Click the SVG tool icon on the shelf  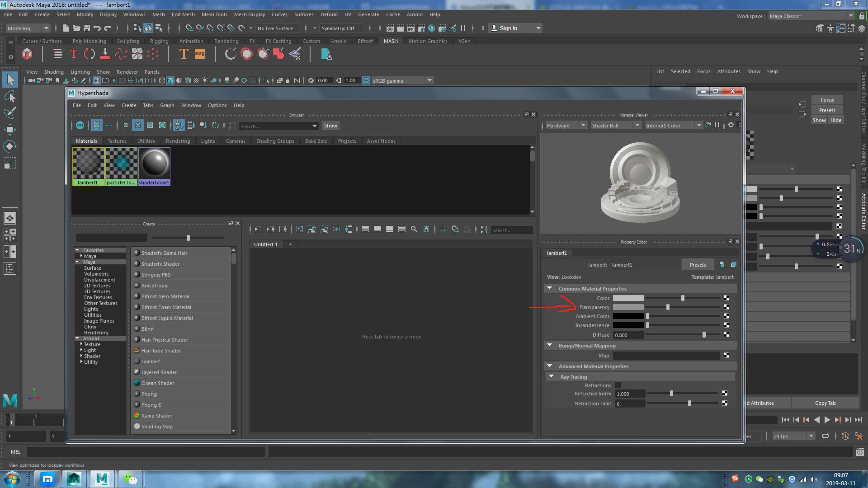(x=200, y=54)
